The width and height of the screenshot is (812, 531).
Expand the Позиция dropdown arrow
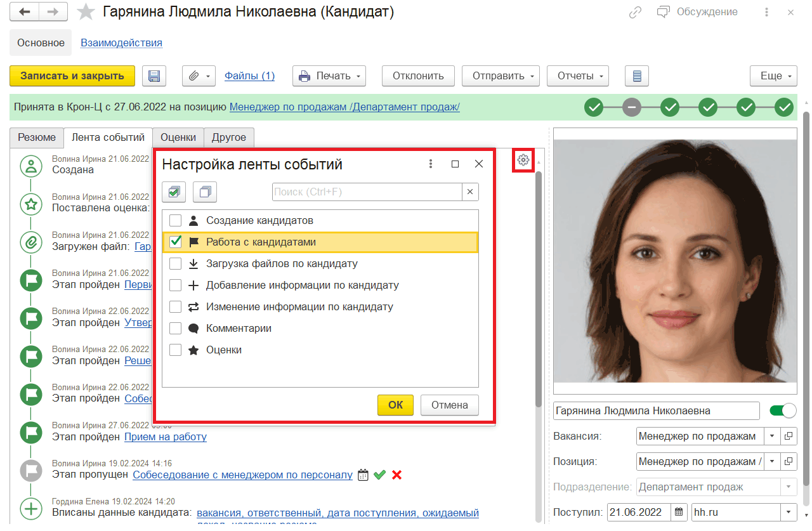coord(772,462)
